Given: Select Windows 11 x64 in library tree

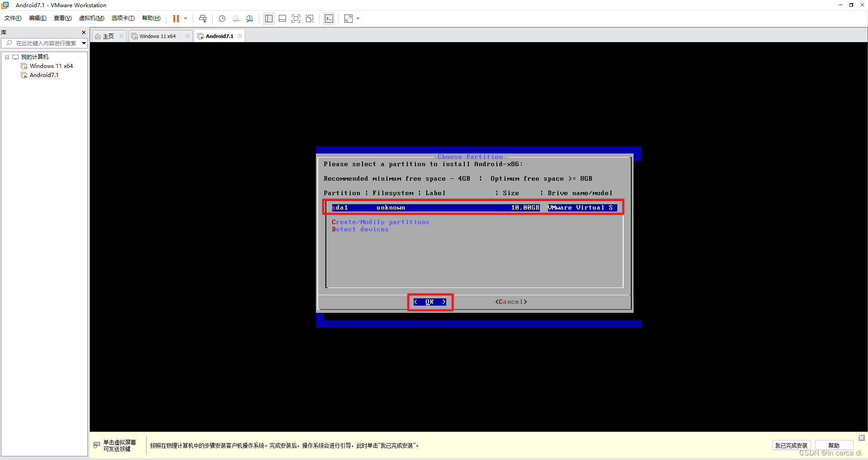Looking at the screenshot, I should click(x=51, y=66).
